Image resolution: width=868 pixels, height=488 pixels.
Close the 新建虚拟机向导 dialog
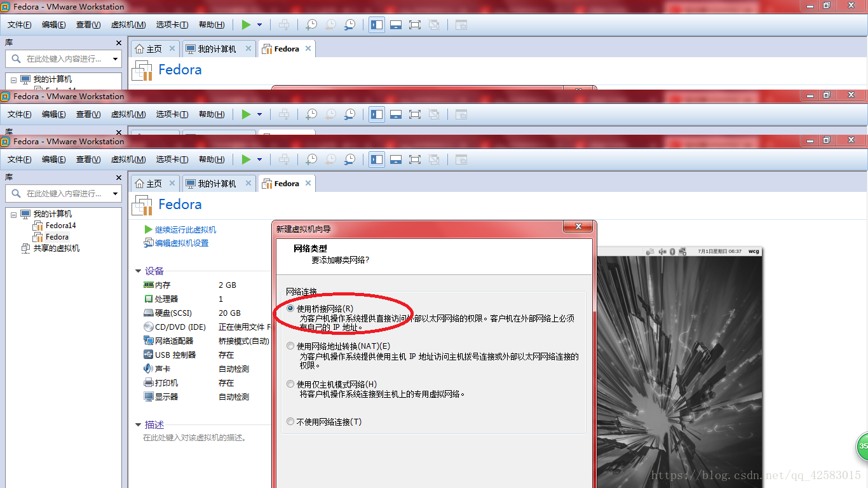pyautogui.click(x=578, y=226)
